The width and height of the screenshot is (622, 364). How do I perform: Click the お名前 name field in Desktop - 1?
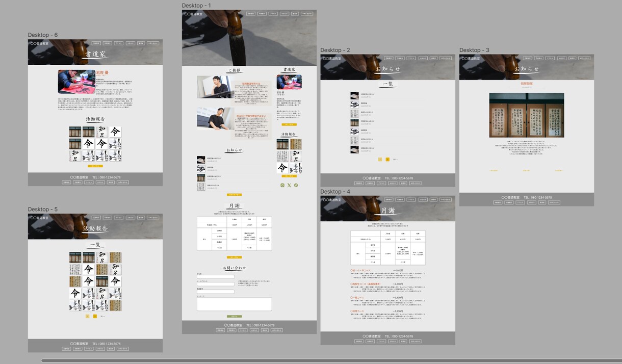click(216, 277)
